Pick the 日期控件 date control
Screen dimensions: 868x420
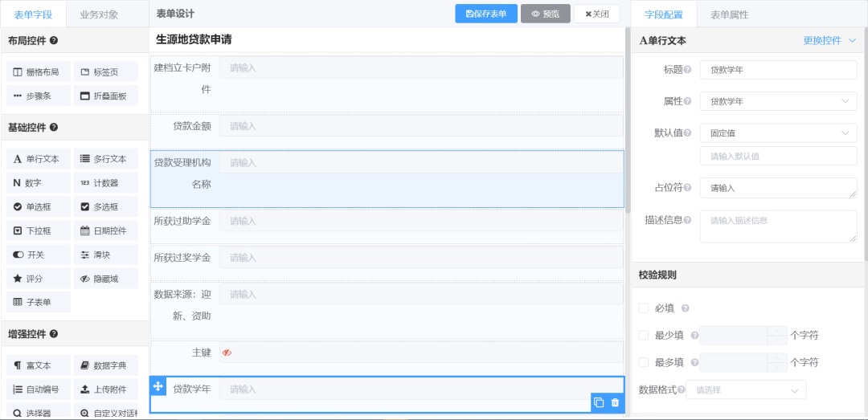(x=104, y=230)
